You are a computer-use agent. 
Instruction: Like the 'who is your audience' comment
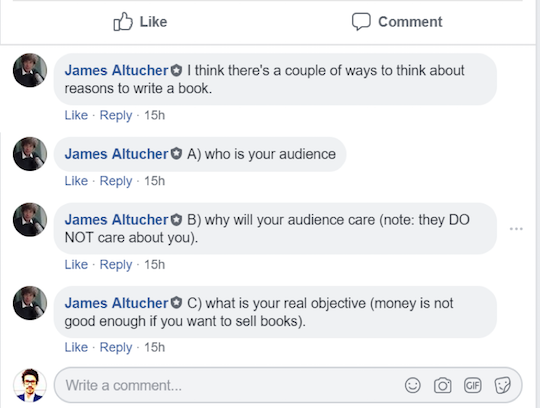coord(76,181)
